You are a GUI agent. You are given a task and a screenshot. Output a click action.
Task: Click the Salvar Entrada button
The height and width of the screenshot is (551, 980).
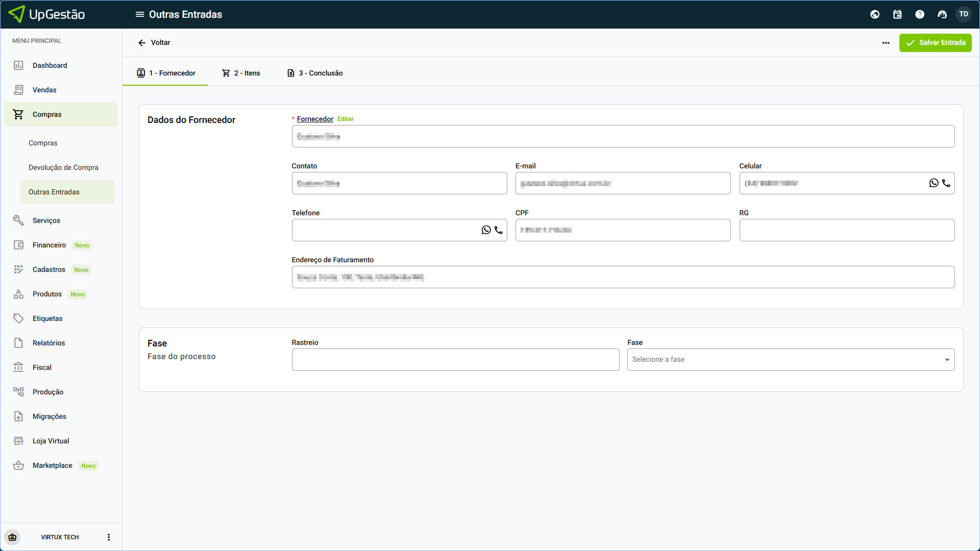click(935, 43)
